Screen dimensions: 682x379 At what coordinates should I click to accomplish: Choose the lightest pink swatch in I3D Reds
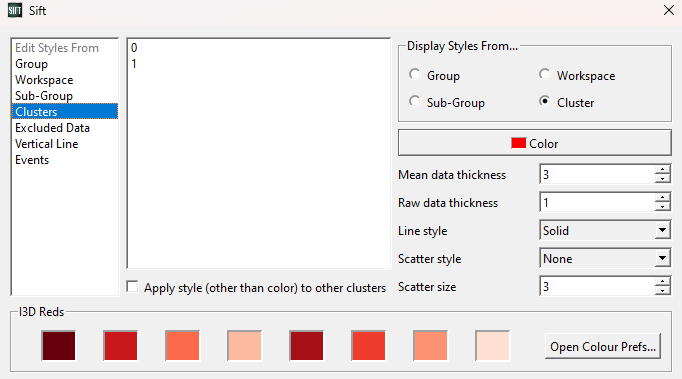[x=492, y=346]
